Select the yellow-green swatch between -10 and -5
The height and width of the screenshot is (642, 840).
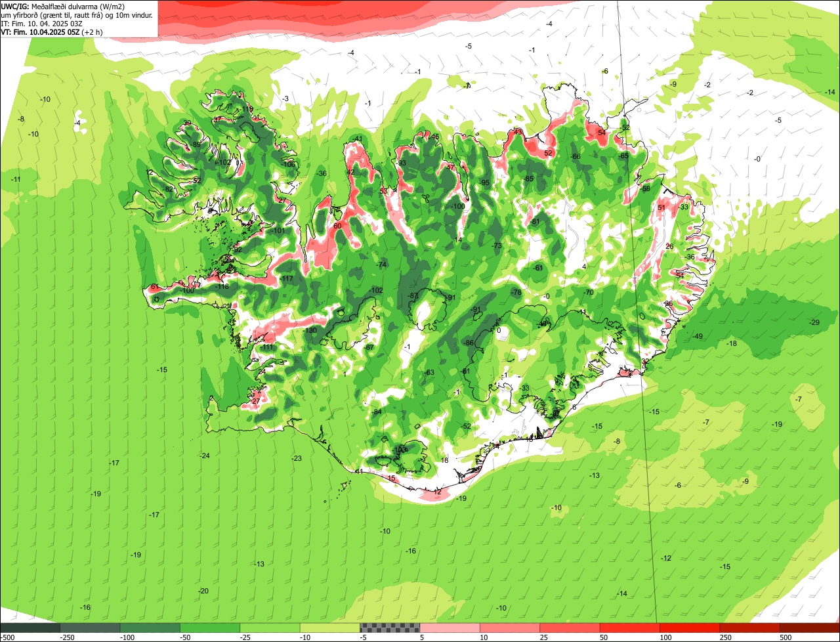tap(330, 628)
